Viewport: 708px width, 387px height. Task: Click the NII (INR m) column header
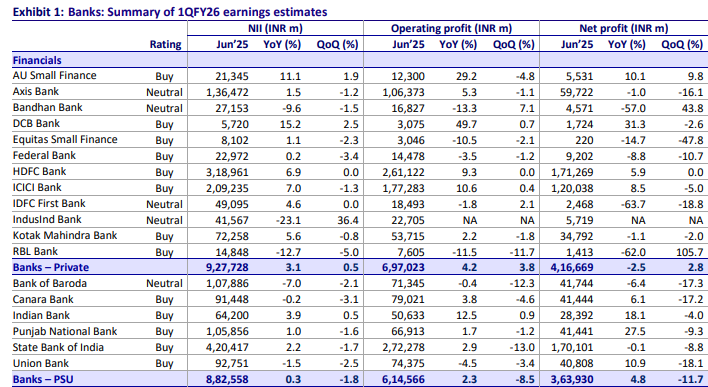[275, 28]
